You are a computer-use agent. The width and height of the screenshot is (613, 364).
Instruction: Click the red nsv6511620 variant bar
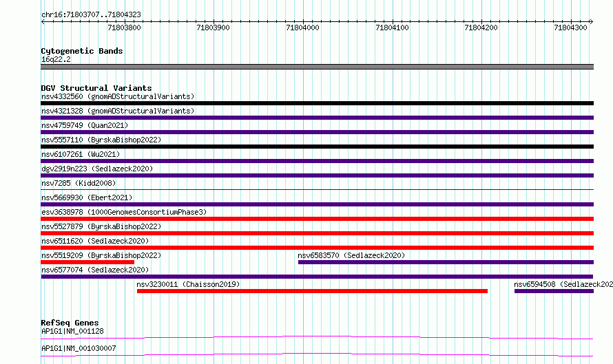point(317,248)
